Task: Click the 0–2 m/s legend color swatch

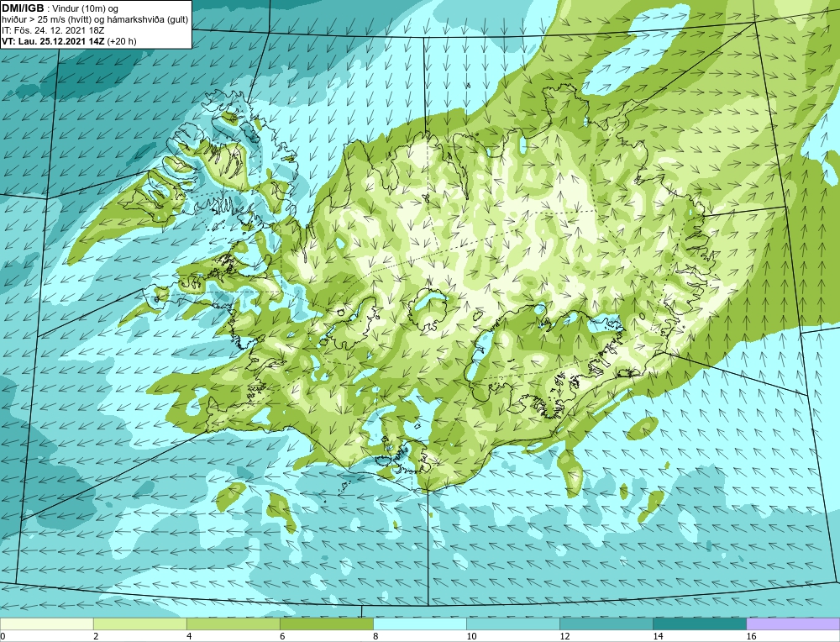Action: pos(46,624)
